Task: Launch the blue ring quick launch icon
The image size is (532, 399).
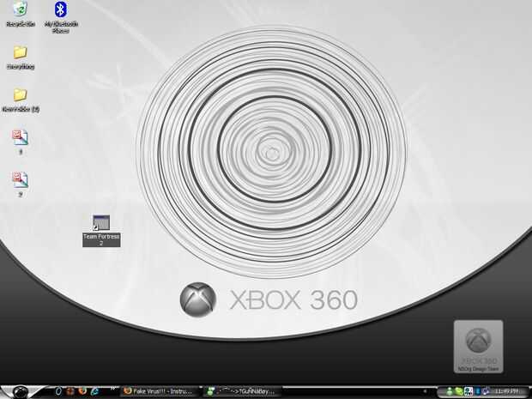Action: pos(58,391)
